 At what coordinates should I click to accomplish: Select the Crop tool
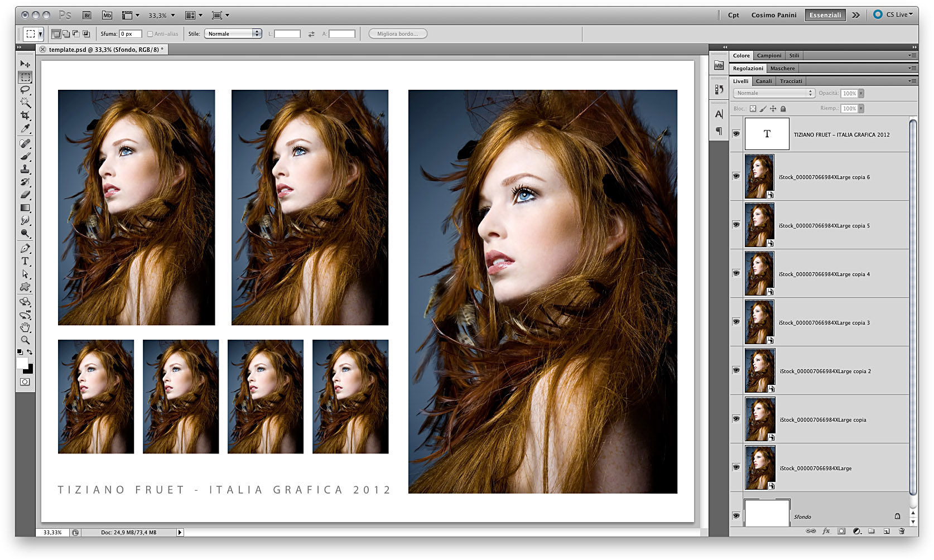tap(25, 115)
